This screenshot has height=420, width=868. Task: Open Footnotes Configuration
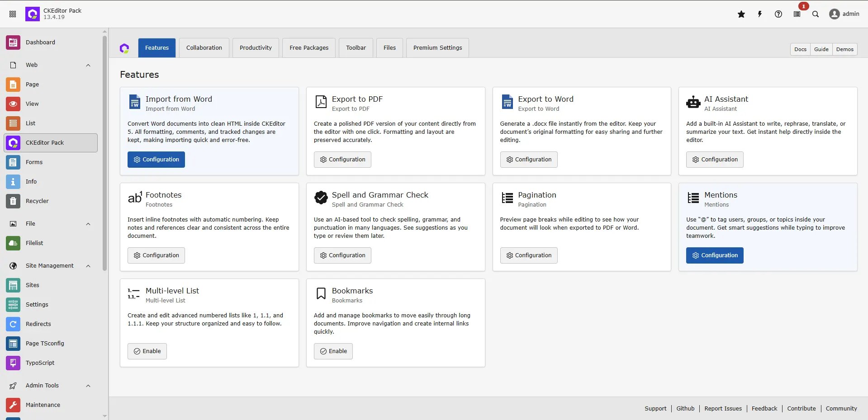[156, 255]
